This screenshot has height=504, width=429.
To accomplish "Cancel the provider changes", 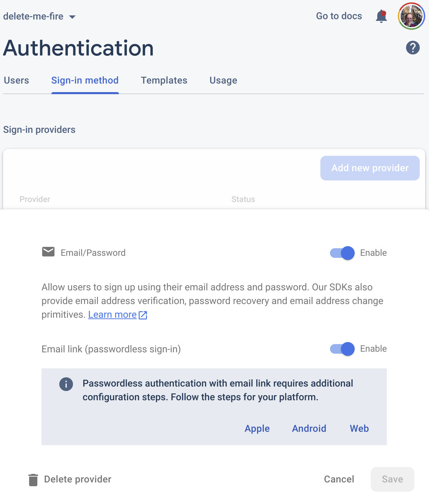I will tap(339, 479).
